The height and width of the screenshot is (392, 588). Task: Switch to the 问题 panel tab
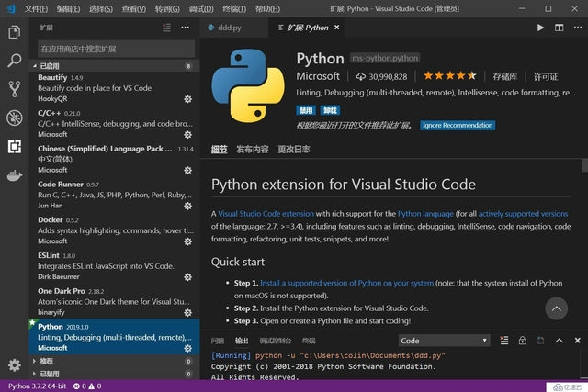[217, 341]
